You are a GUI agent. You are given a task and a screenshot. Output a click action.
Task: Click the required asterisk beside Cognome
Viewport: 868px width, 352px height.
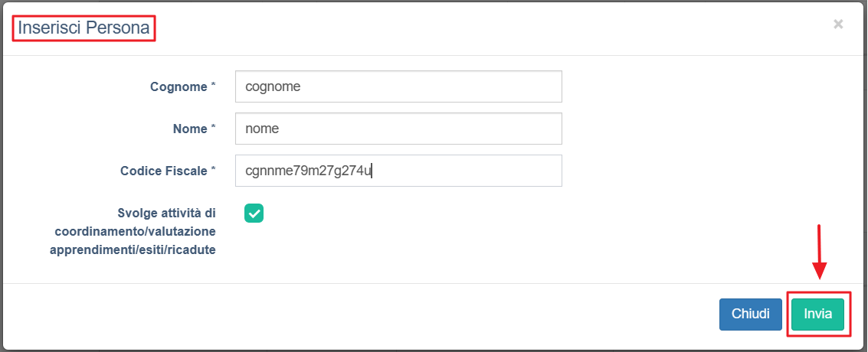click(212, 86)
